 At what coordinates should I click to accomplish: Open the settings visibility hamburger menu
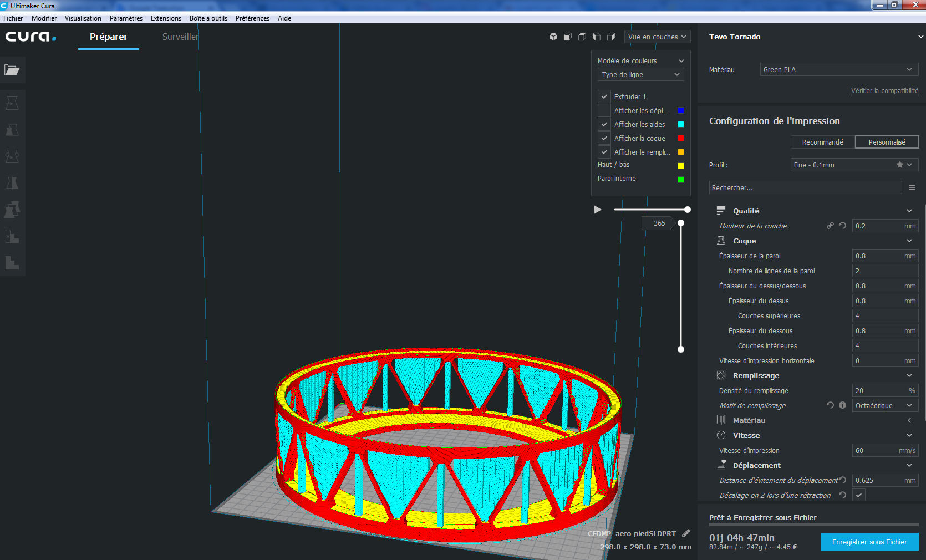[x=912, y=188]
